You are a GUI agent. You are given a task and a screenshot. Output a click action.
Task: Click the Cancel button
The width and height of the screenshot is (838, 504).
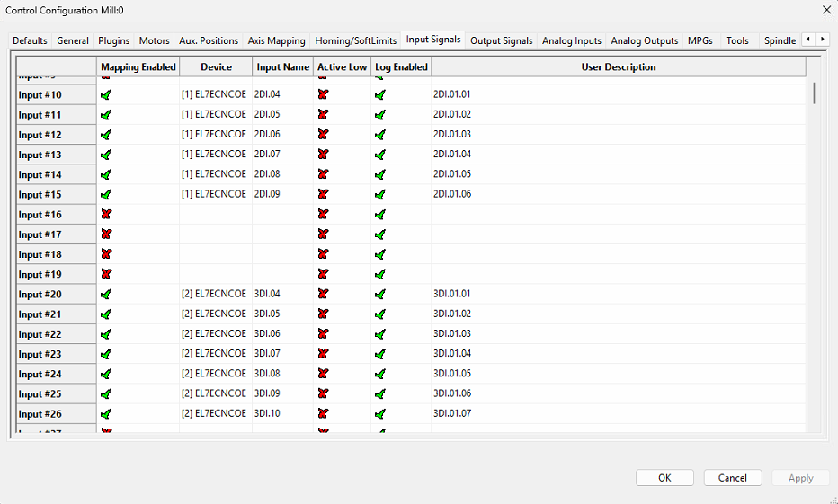pos(733,478)
